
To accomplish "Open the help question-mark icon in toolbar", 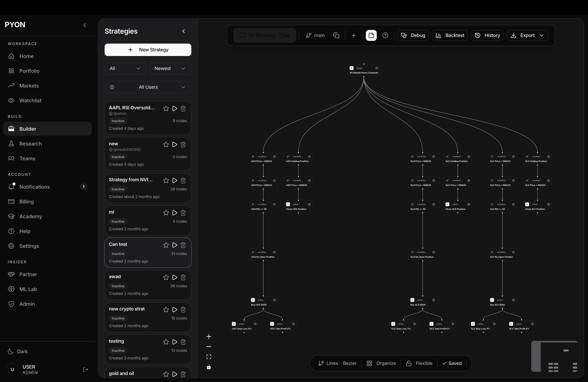I will [x=385, y=35].
